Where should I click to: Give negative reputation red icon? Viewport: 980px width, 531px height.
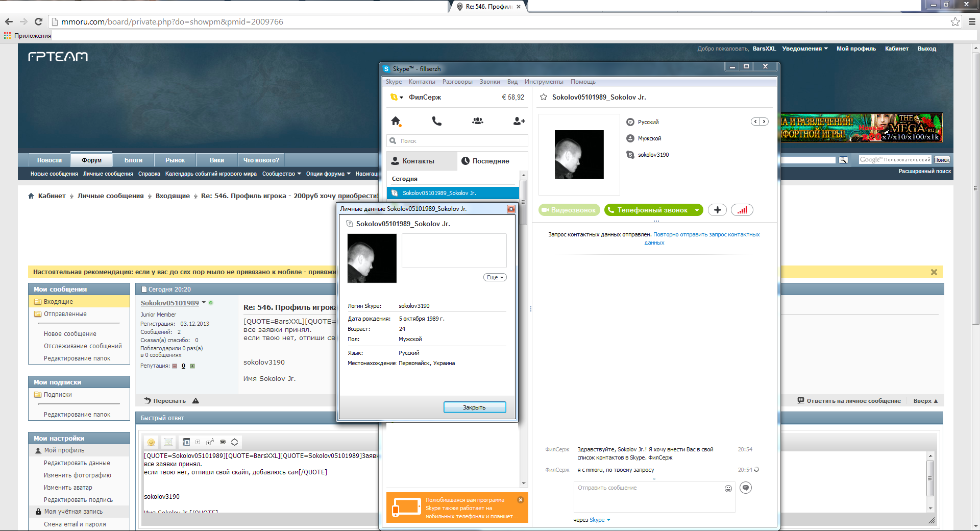pyautogui.click(x=175, y=366)
